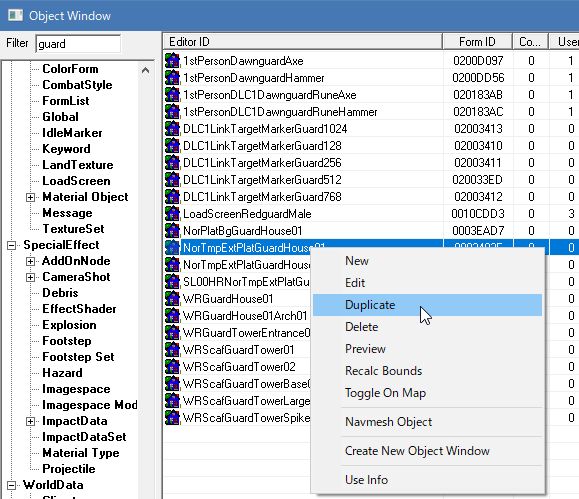This screenshot has height=499, width=579.
Task: Select LandTexture in the category tree
Action: coord(78,165)
